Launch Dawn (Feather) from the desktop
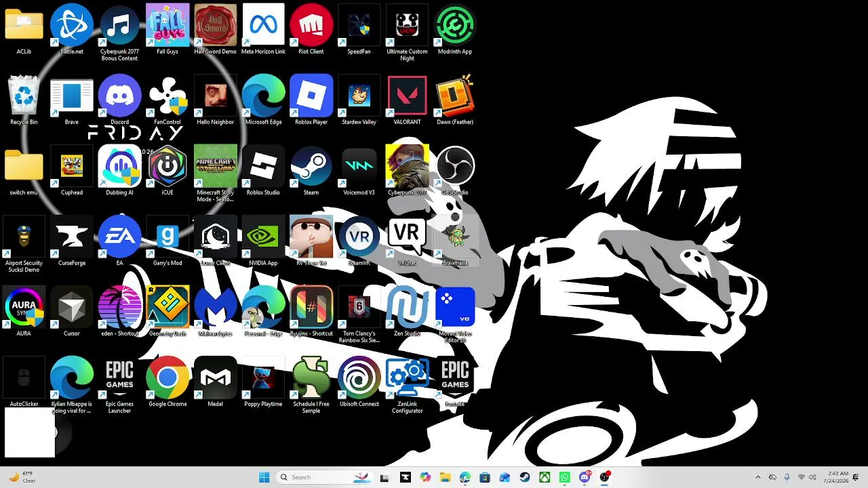 click(455, 100)
